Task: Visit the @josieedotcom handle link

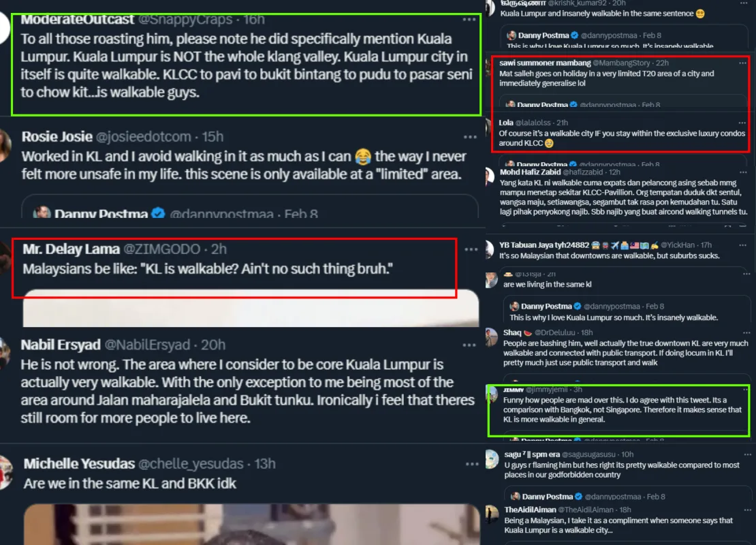Action: (x=143, y=137)
